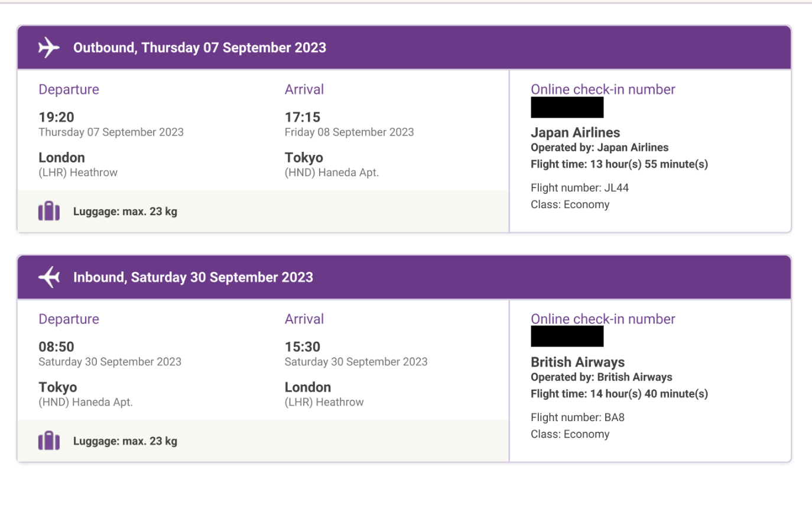The image size is (812, 505).
Task: Open outbound Online check-in number link
Action: [603, 89]
